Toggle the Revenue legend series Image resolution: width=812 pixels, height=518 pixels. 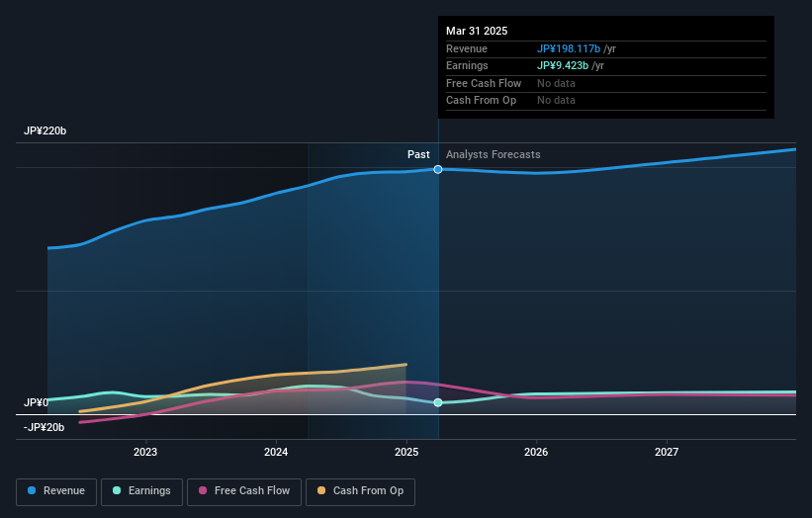56,491
